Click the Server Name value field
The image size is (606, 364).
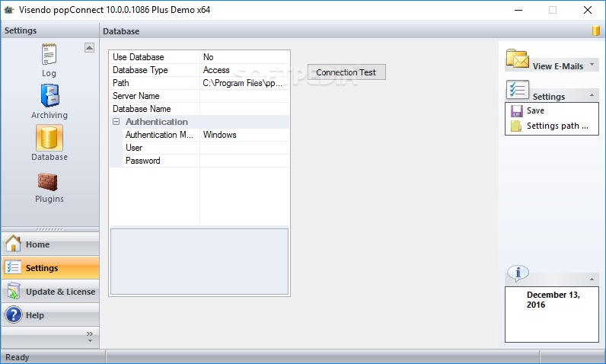pyautogui.click(x=244, y=96)
